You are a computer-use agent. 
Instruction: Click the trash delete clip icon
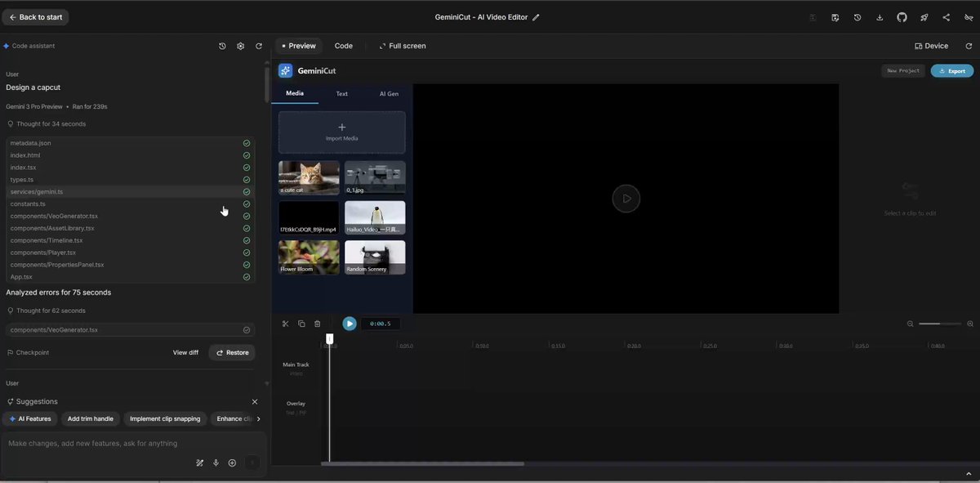318,324
